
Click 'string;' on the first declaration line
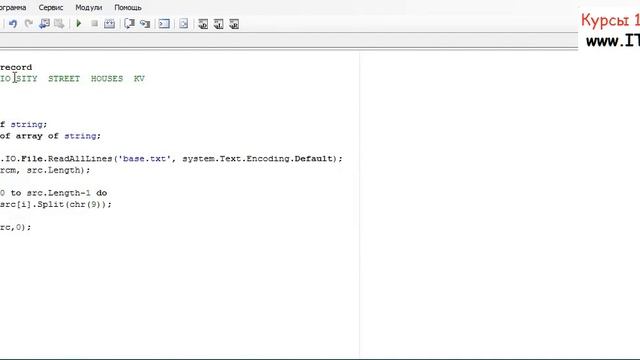pyautogui.click(x=29, y=124)
